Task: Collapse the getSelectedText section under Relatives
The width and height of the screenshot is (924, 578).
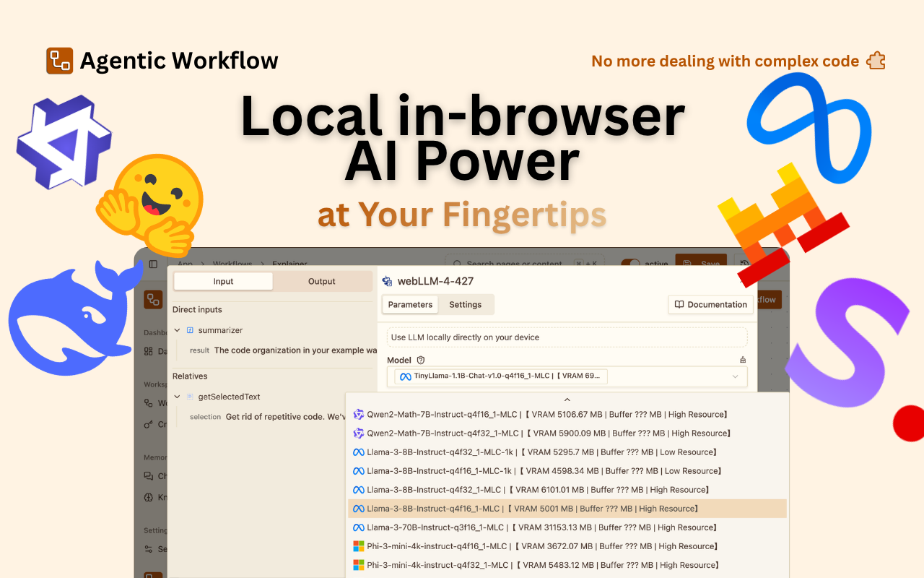Action: pyautogui.click(x=177, y=397)
